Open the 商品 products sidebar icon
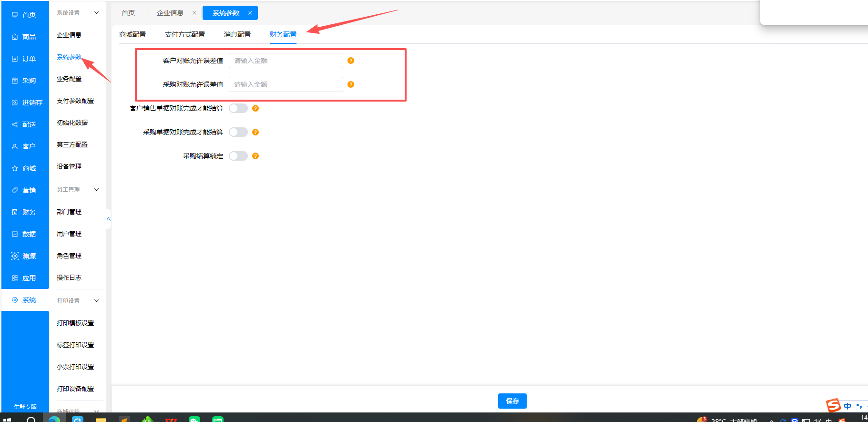The height and width of the screenshot is (422, 868). tap(15, 37)
